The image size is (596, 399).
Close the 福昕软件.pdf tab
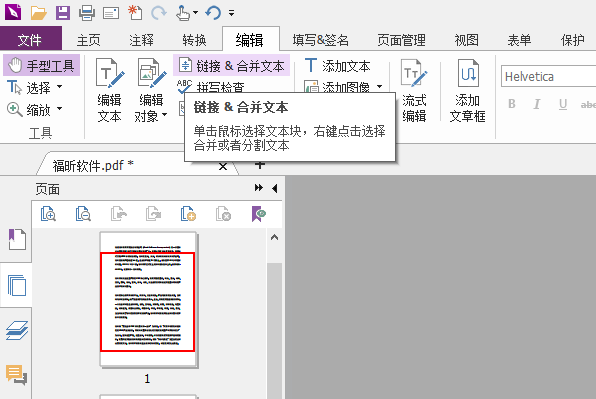click(x=223, y=166)
